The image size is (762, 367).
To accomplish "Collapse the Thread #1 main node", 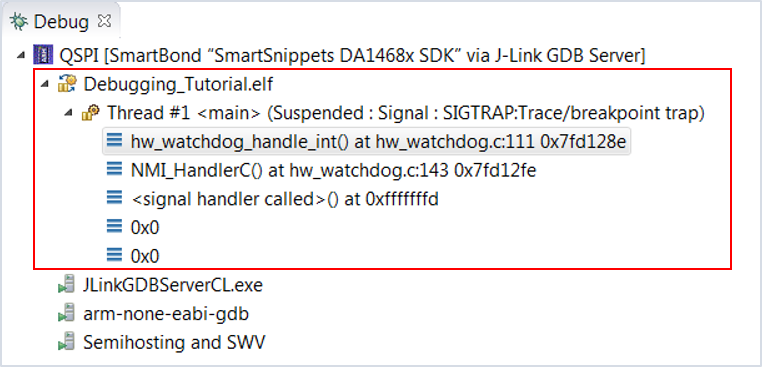I will [x=68, y=113].
